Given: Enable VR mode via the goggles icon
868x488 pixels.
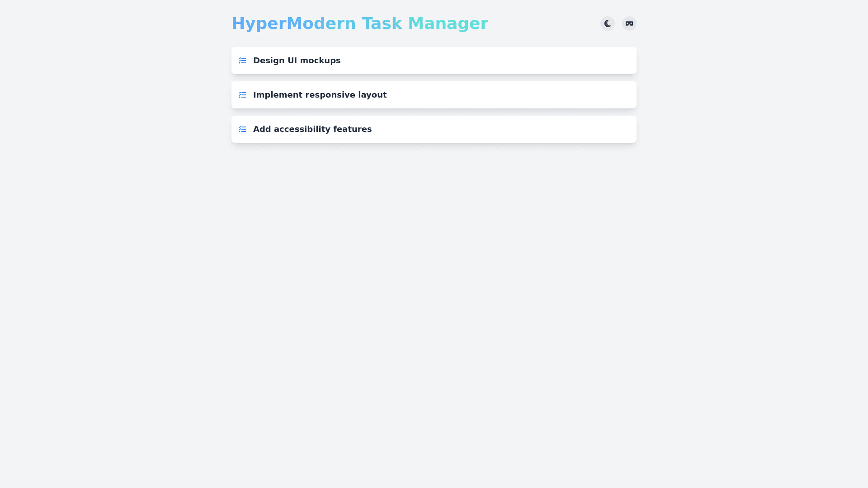Looking at the screenshot, I should pyautogui.click(x=629, y=23).
